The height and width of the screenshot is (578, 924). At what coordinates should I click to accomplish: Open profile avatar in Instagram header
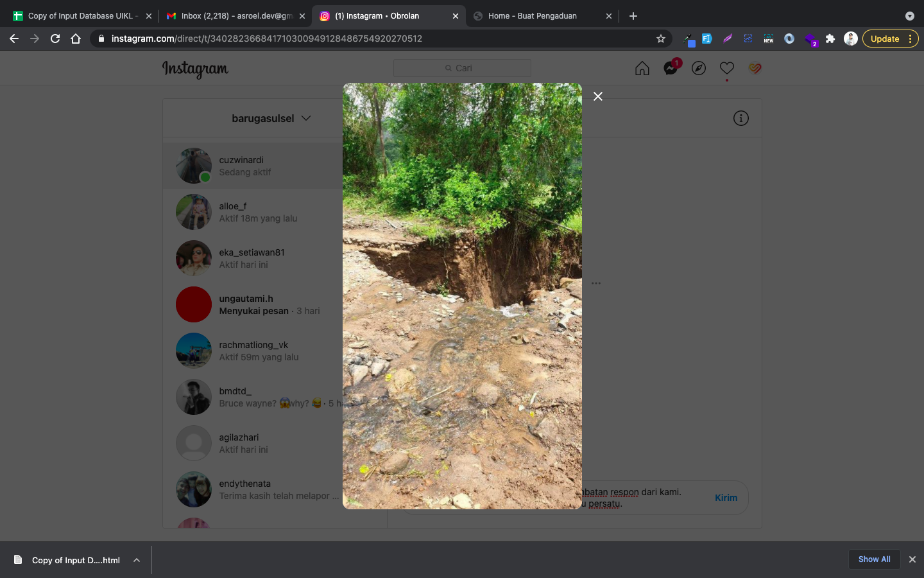755,68
